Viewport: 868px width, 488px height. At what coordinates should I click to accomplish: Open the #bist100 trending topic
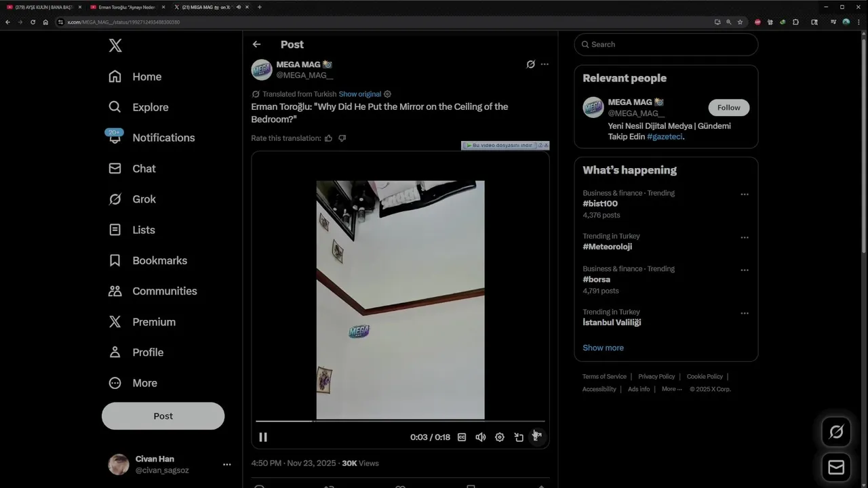point(600,204)
